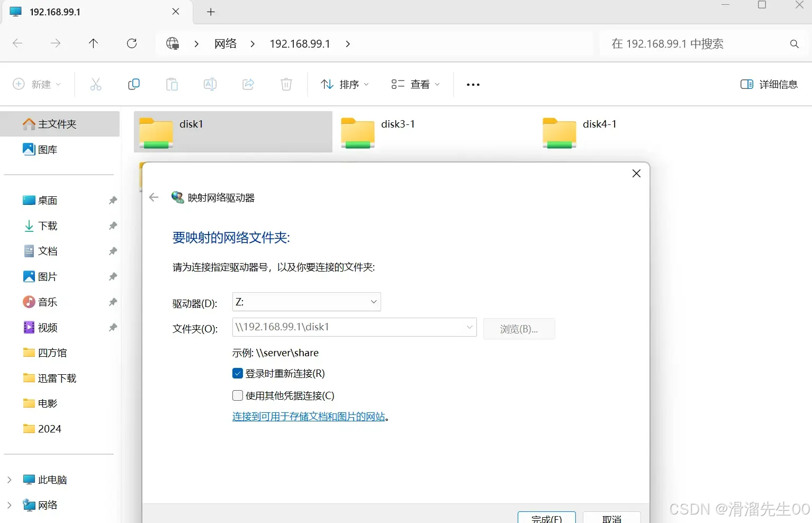Open the 文件夹 path combo box dropdown

pyautogui.click(x=469, y=327)
